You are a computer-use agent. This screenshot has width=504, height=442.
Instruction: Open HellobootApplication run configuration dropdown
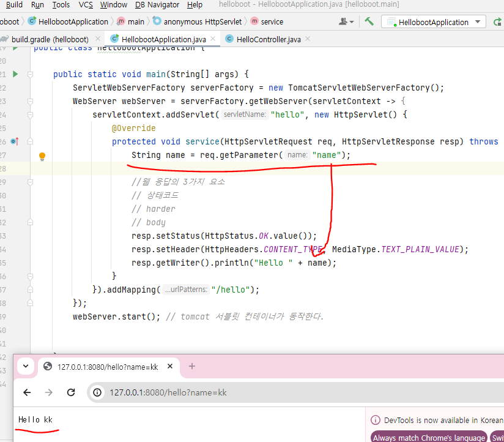click(433, 22)
